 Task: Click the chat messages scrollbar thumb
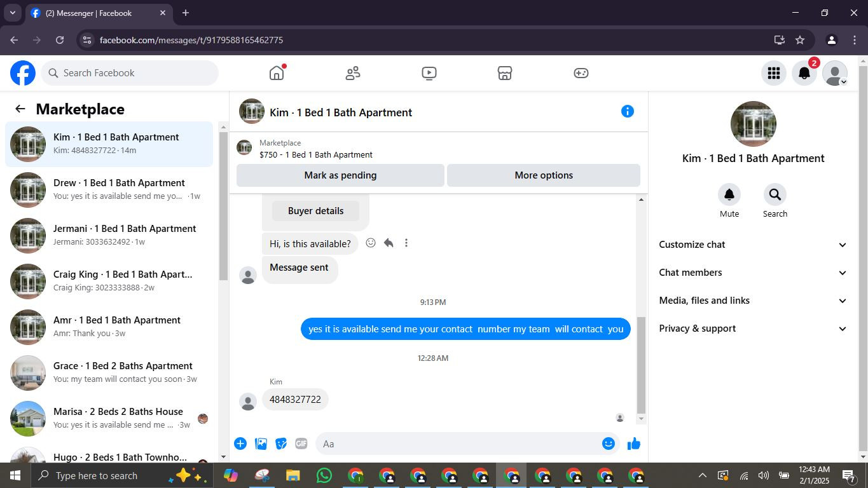(x=641, y=365)
